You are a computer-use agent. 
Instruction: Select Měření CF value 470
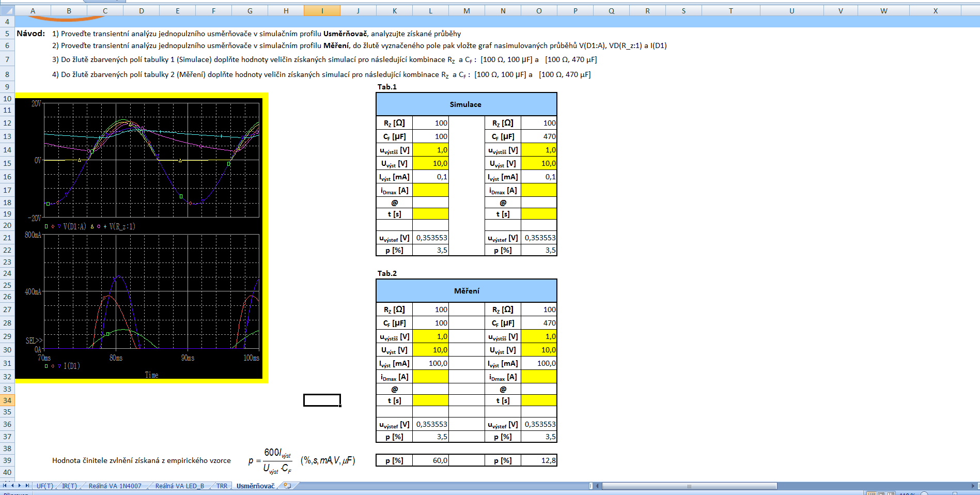point(539,323)
